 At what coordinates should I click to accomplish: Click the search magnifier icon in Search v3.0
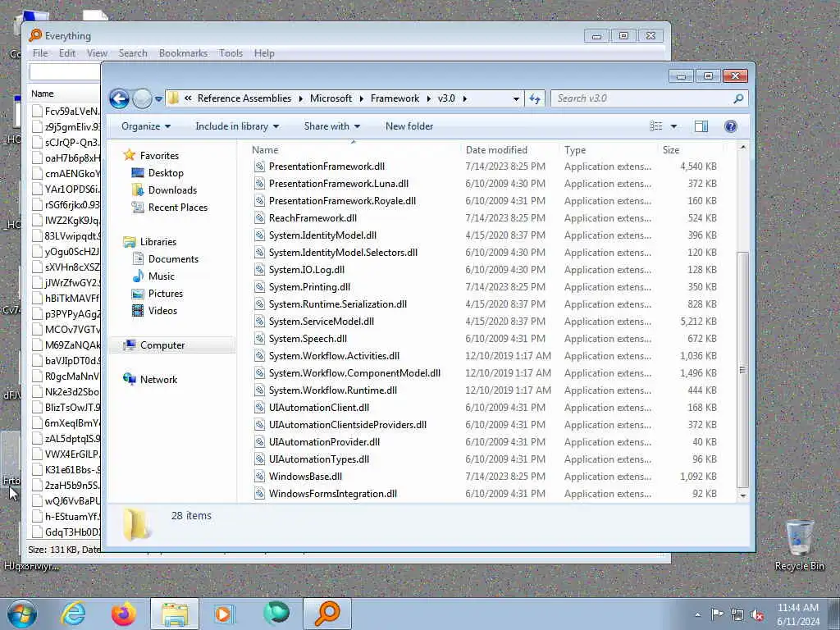pyautogui.click(x=738, y=98)
